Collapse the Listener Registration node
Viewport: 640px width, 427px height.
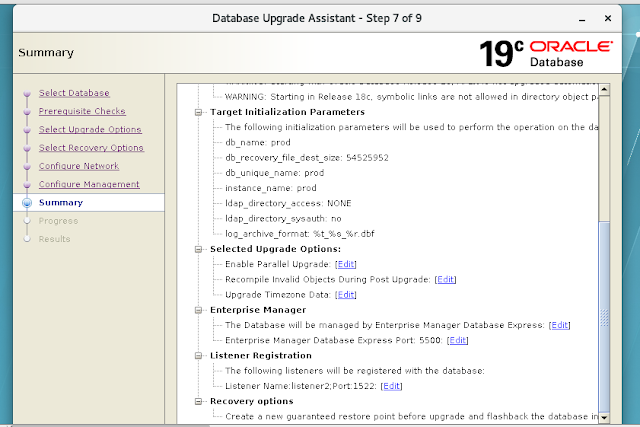click(198, 356)
